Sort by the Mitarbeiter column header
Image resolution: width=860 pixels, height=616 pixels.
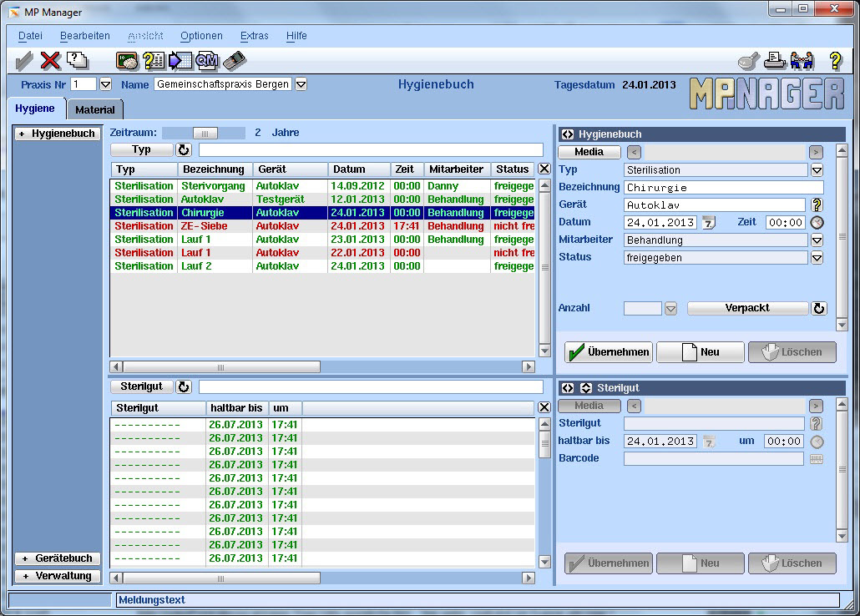point(457,169)
